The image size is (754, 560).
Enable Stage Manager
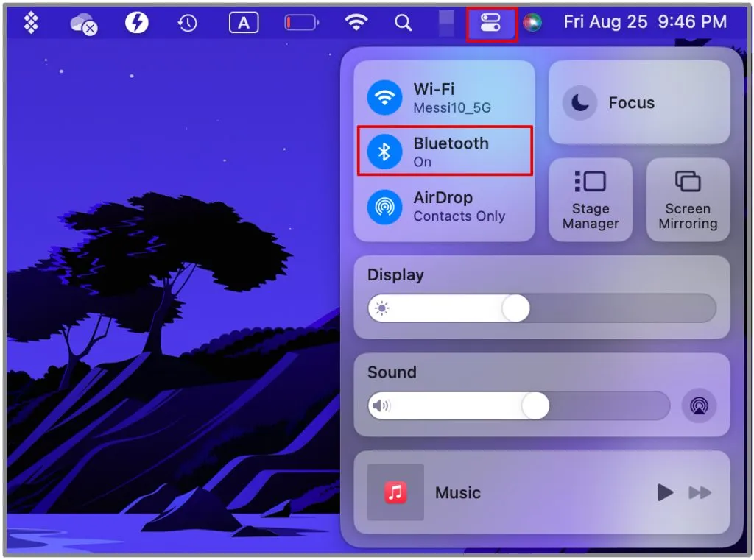click(591, 200)
